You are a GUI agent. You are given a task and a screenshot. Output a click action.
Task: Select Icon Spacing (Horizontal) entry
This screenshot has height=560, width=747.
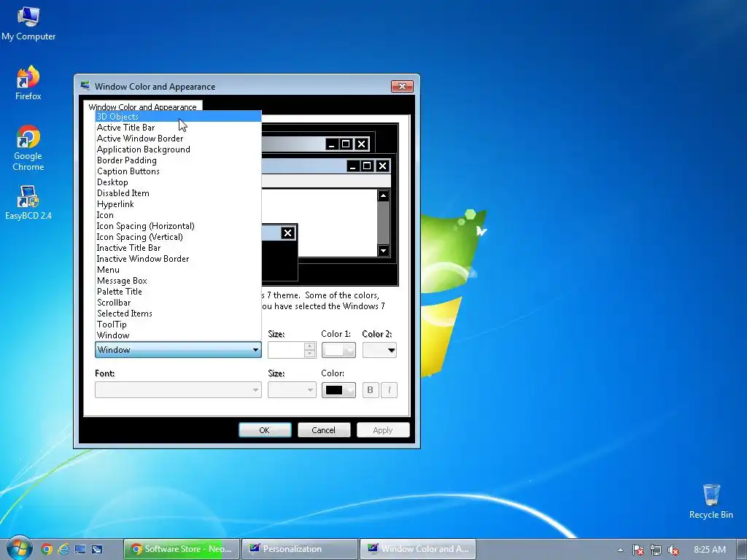point(178,226)
